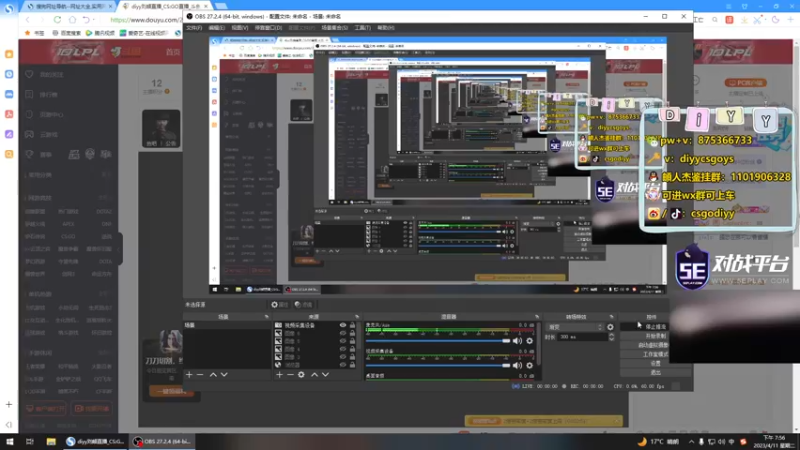Select the 浏览器 source row

(315, 365)
